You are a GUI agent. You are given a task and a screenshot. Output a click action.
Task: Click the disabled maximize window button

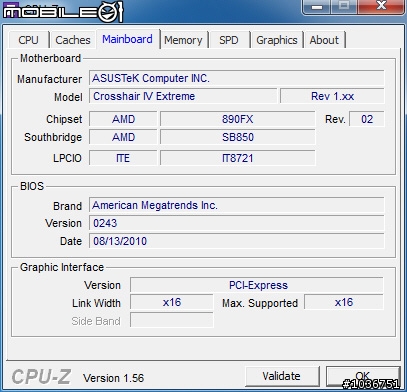344,6
